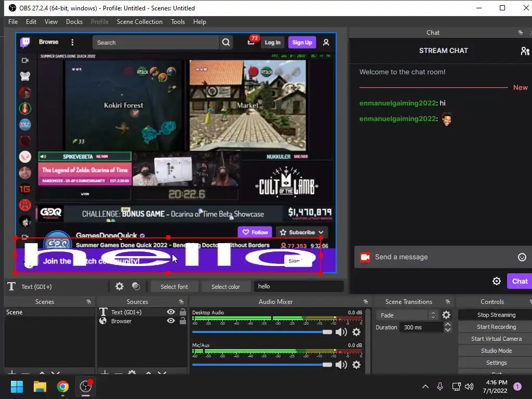The height and width of the screenshot is (399, 532).
Task: Click the Twitch user profile icon
Action: click(x=326, y=43)
